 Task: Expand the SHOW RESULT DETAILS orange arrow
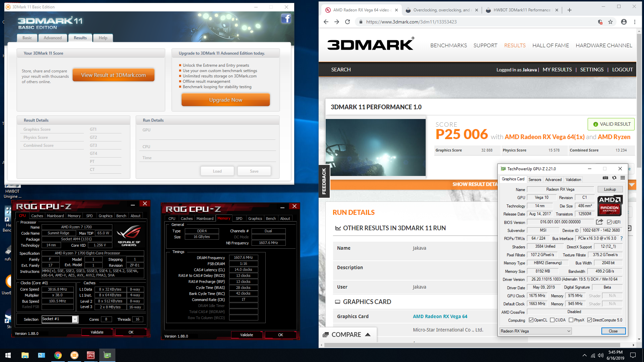(x=632, y=184)
